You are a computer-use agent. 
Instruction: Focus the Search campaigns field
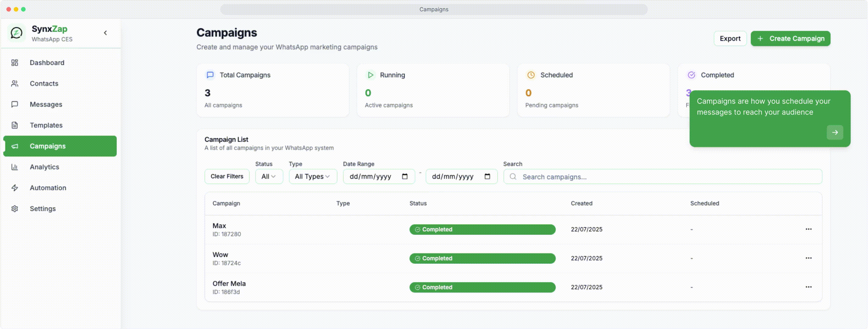662,177
